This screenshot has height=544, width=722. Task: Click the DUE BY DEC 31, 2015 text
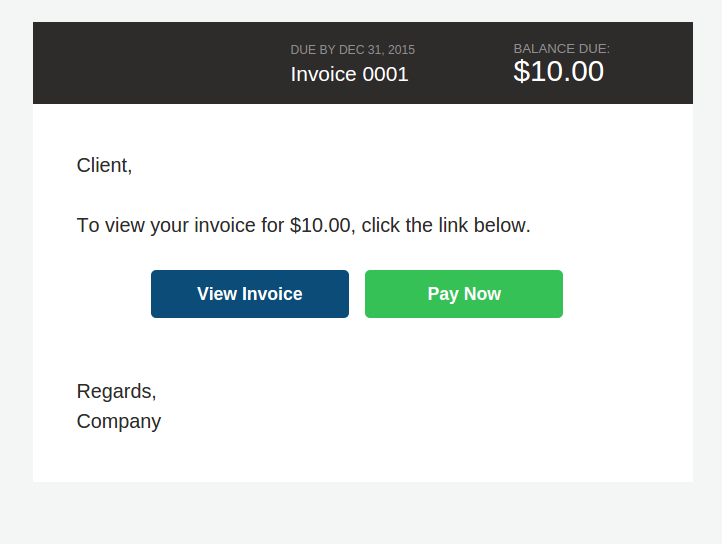(x=353, y=50)
